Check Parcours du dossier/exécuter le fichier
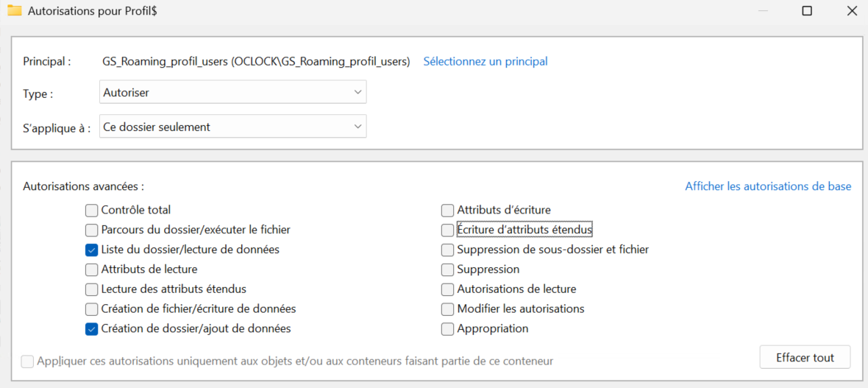 tap(92, 230)
